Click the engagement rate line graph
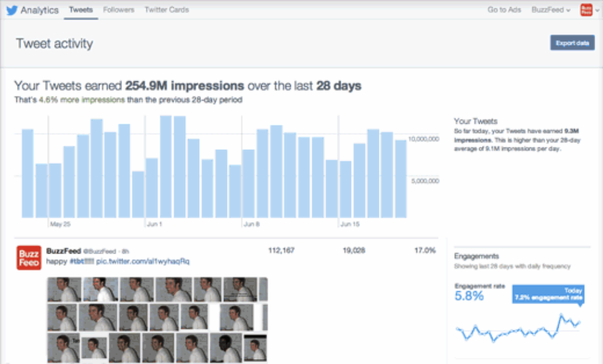Image resolution: width=603 pixels, height=364 pixels. [x=518, y=329]
